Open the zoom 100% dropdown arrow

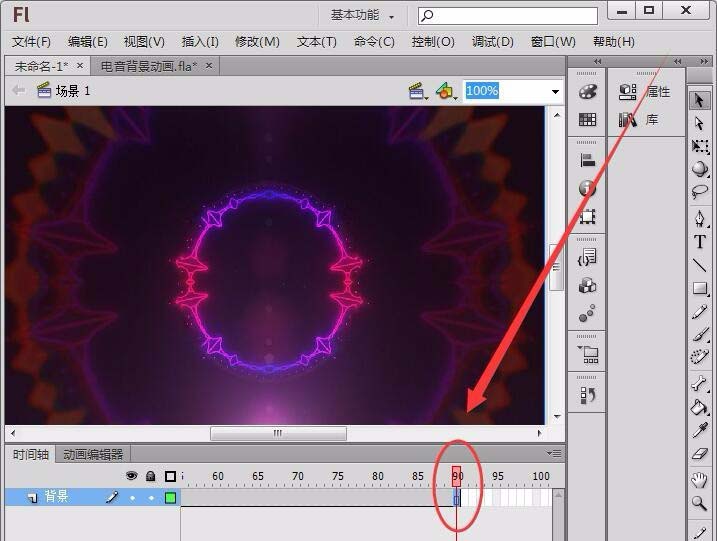click(556, 91)
